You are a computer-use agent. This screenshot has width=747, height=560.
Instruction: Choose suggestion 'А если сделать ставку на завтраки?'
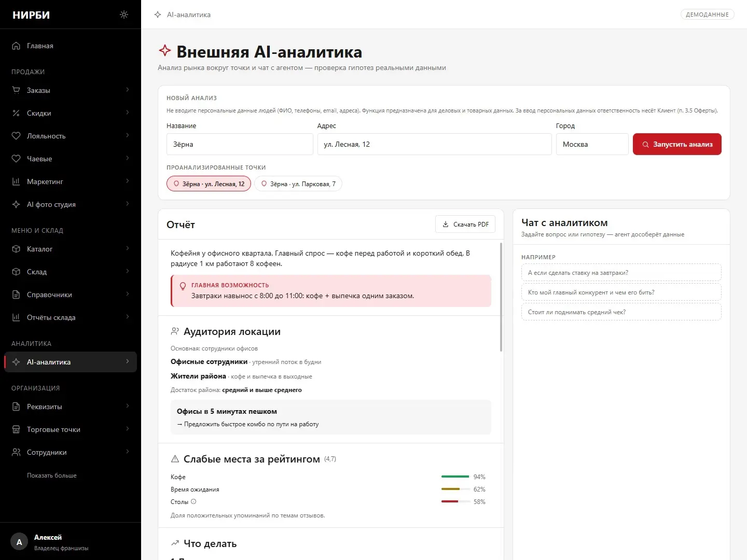point(621,273)
